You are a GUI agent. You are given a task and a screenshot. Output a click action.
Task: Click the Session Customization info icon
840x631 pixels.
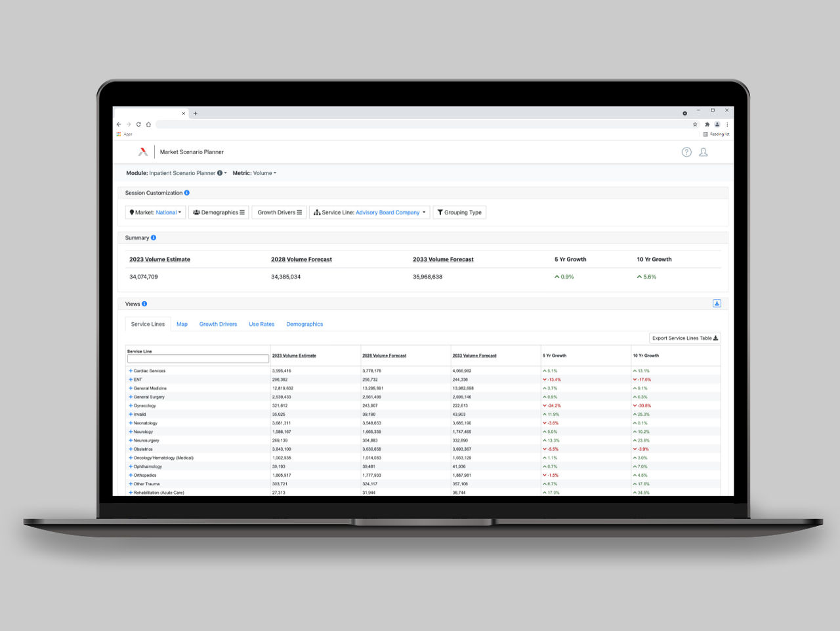(187, 193)
